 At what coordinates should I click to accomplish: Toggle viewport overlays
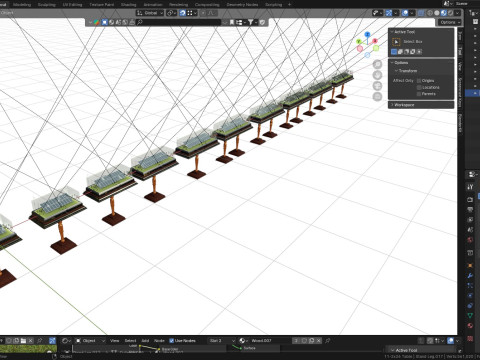click(405, 13)
